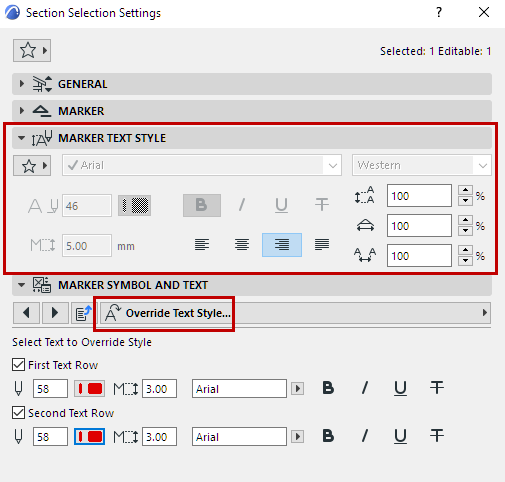Click the help question mark button
The image size is (505, 482).
pos(439,13)
